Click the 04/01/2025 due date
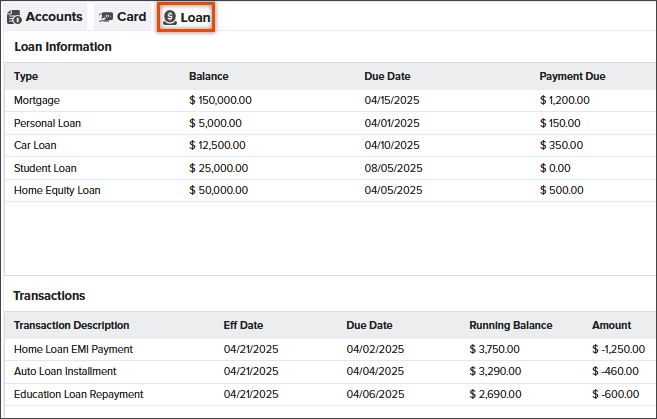 coord(392,123)
